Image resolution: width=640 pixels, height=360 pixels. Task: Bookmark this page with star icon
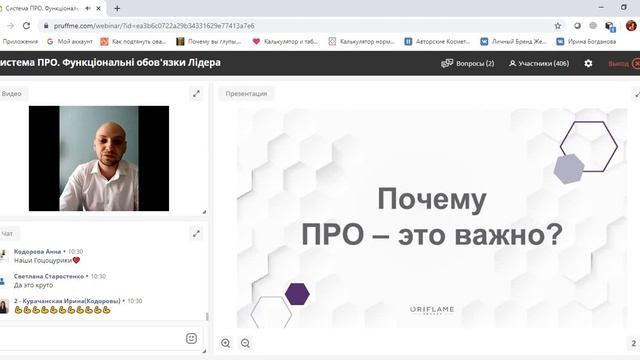coord(558,26)
